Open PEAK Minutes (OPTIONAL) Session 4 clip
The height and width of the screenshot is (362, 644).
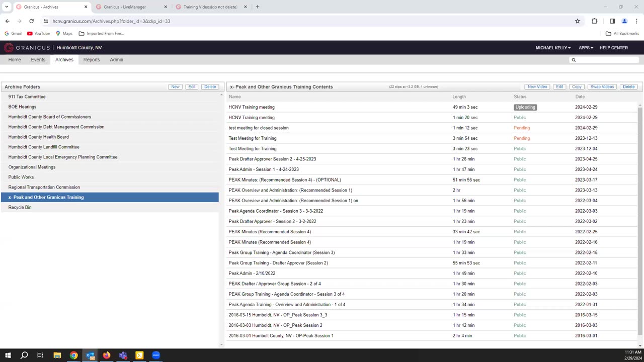285,180
